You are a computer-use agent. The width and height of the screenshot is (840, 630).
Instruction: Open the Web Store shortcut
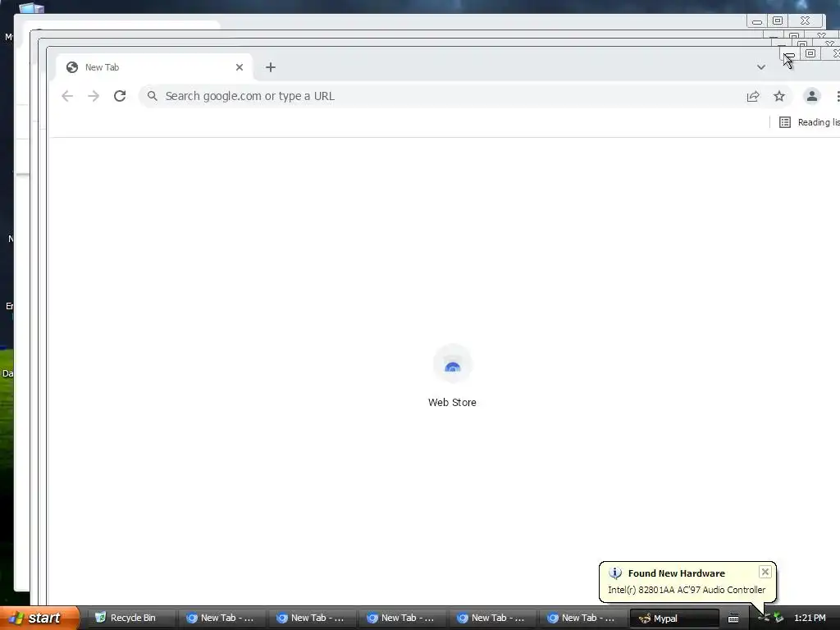(x=452, y=376)
